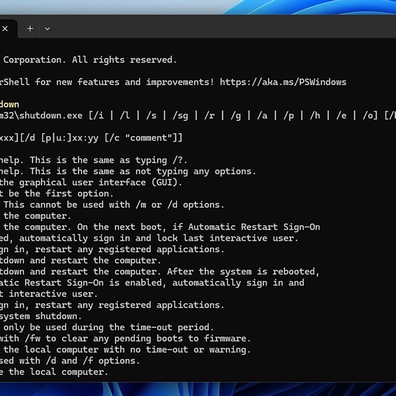Click the shutdown.exe usage line

[x=198, y=116]
